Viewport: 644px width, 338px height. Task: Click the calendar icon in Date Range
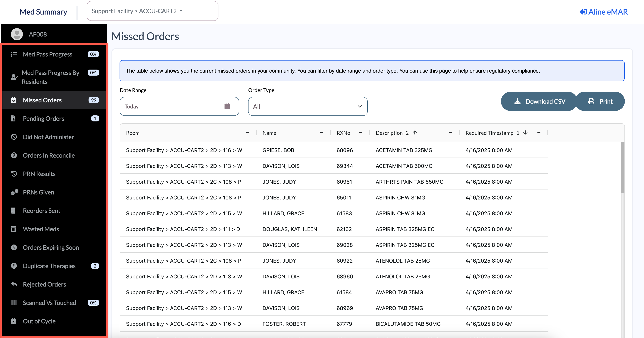click(x=227, y=106)
